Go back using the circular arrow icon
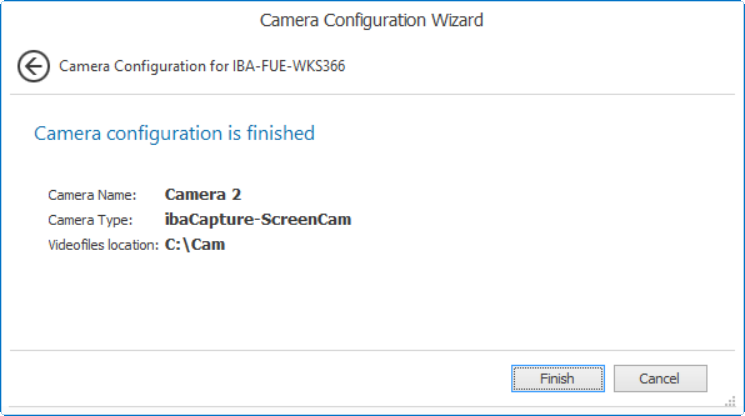Viewport: 745px width, 416px height. [x=33, y=67]
